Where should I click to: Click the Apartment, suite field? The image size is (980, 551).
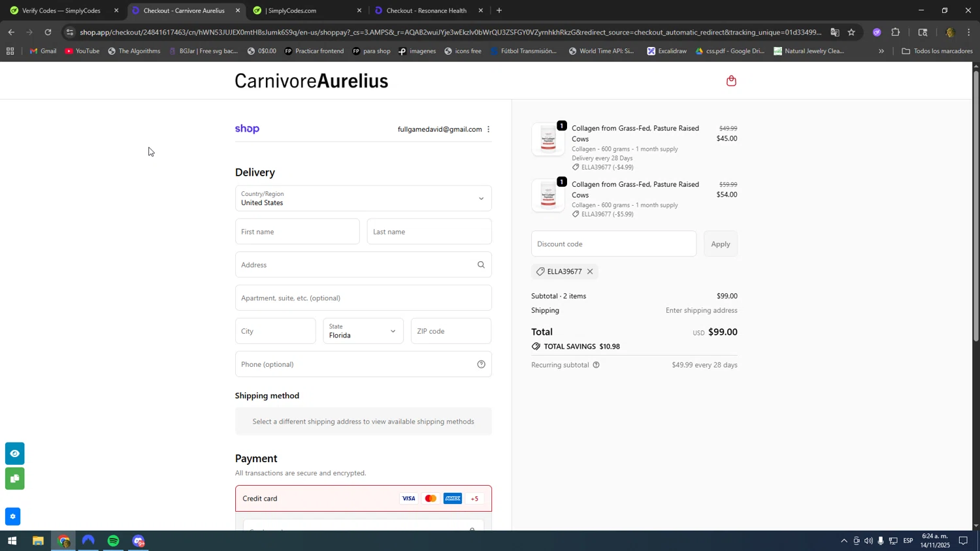click(363, 298)
